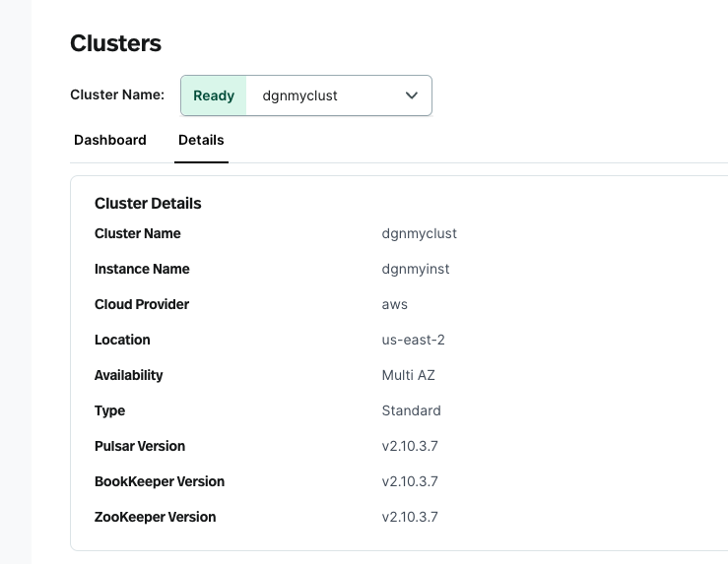Switch to the Dashboard tab
This screenshot has width=728, height=564.
110,140
